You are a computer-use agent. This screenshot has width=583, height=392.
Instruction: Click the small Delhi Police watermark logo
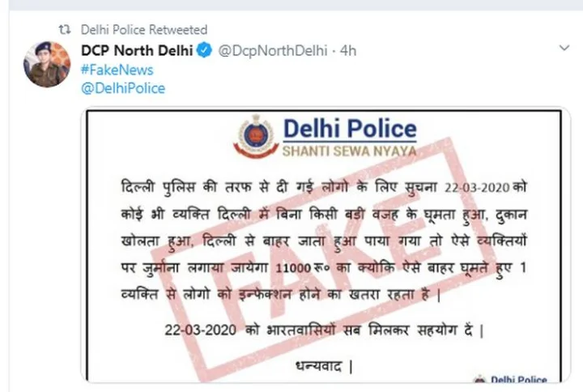pyautogui.click(x=511, y=379)
